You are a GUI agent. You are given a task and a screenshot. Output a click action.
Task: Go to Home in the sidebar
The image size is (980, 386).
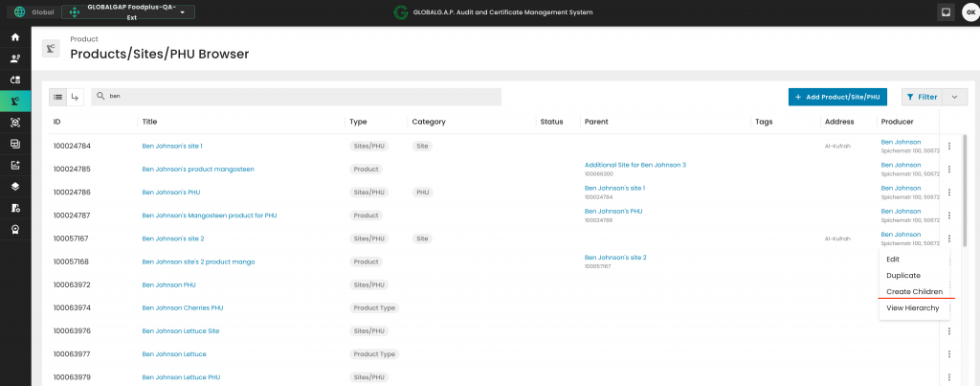pos(14,37)
